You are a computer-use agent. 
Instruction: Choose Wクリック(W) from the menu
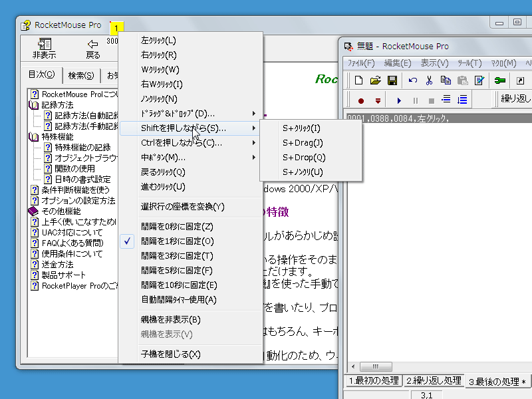(191, 70)
